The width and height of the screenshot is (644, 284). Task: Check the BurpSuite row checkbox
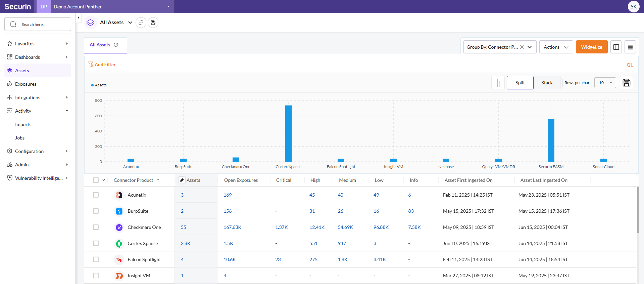pos(96,211)
